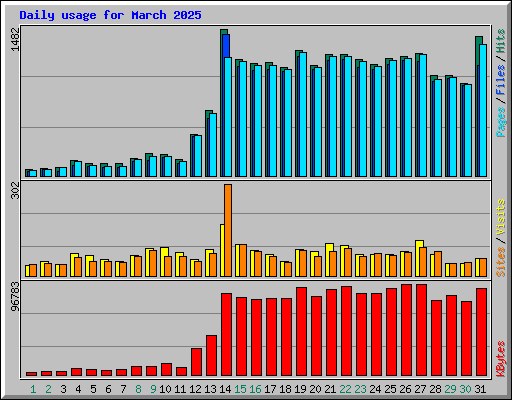Click the red KBytes bar for day 27
This screenshot has height=400, width=512.
point(421,330)
